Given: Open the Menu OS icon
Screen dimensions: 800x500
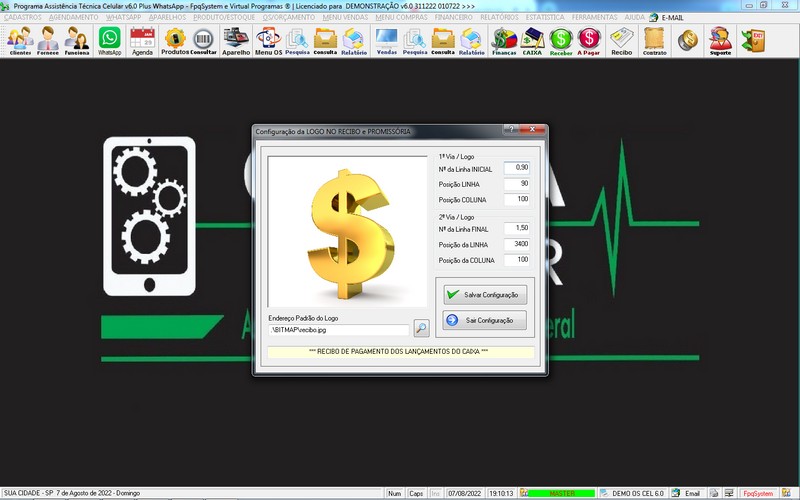Looking at the screenshot, I should [x=268, y=41].
